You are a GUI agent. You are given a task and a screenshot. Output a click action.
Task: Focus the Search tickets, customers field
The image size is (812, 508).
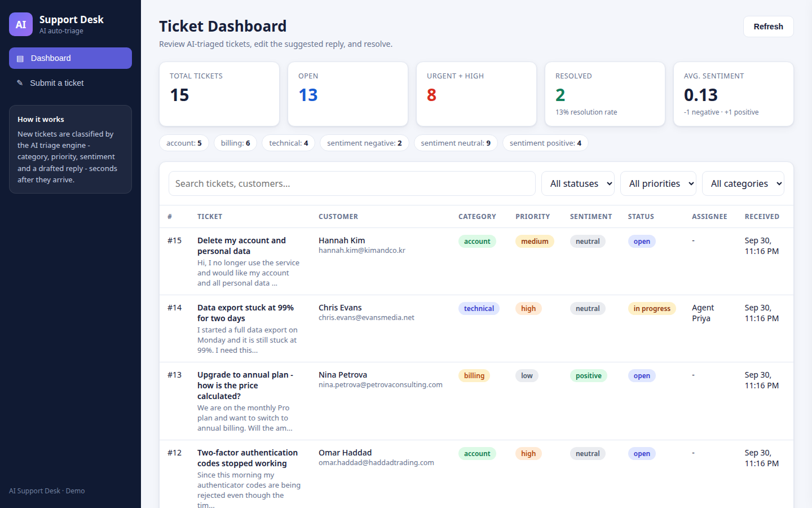[352, 183]
